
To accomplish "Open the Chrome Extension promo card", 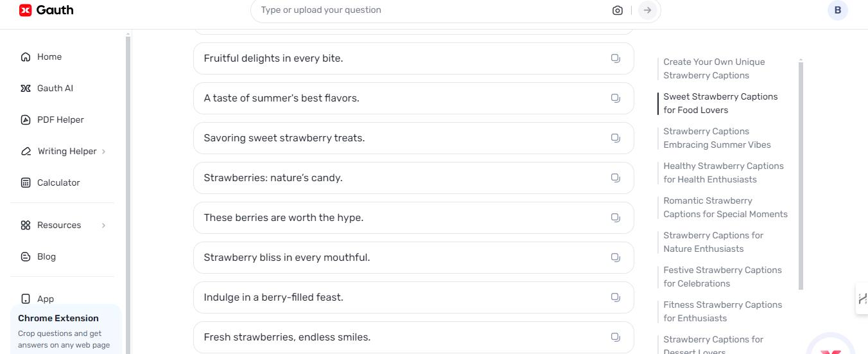I will (66, 329).
